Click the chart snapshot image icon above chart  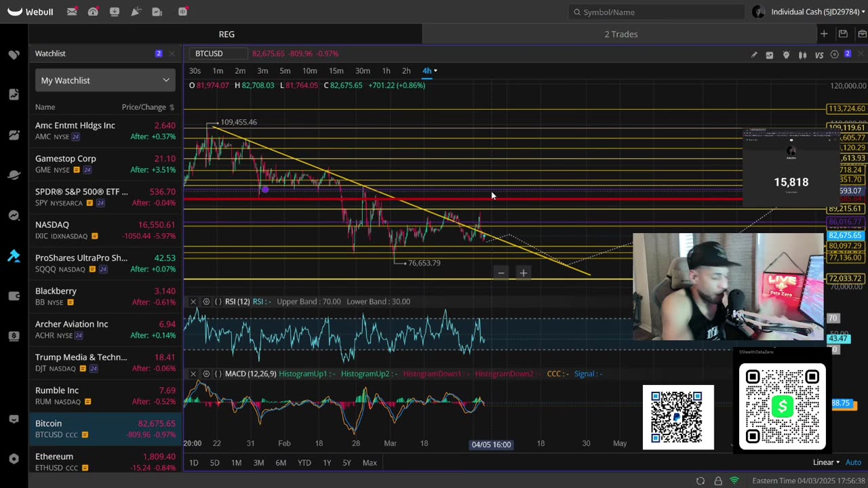770,55
